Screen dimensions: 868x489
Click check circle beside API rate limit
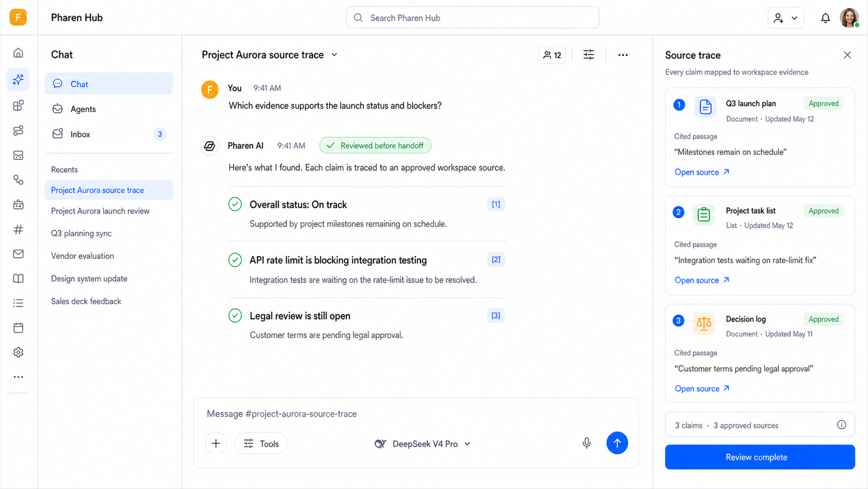[x=235, y=260]
